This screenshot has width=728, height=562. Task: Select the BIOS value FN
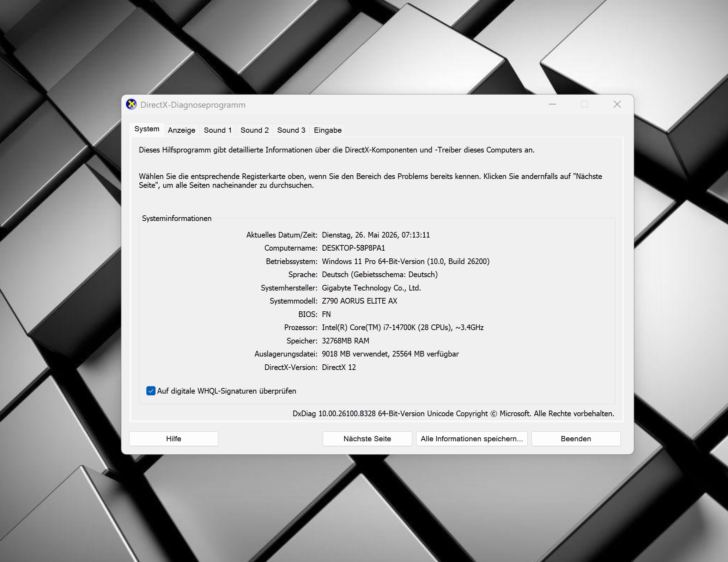click(326, 315)
